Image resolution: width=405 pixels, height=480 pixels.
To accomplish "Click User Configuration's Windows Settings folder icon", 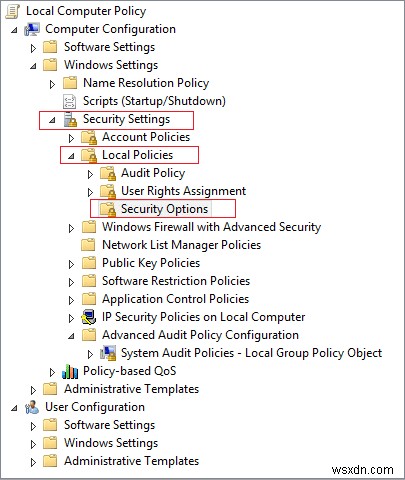I will pyautogui.click(x=50, y=443).
